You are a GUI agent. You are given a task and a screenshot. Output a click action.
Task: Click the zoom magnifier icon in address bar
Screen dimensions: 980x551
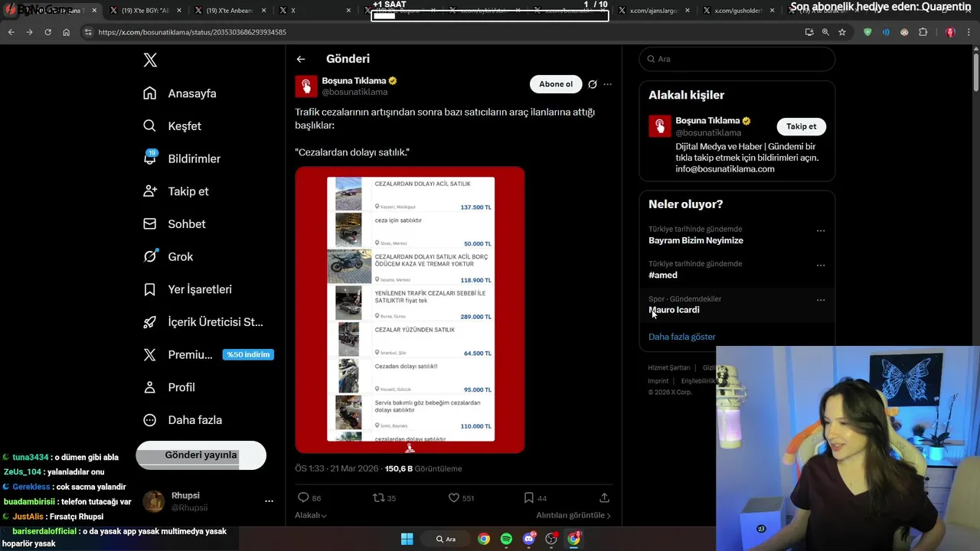coord(825,32)
